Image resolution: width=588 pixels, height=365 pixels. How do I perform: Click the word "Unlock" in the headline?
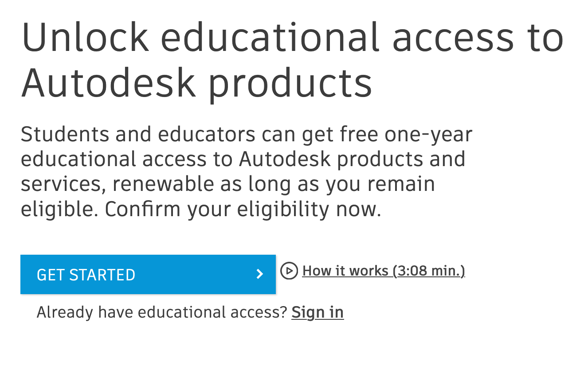tap(85, 38)
